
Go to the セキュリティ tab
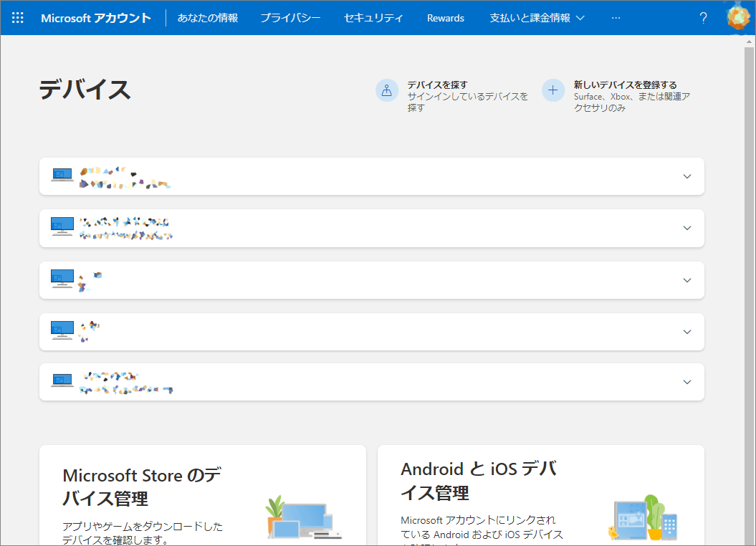coord(373,18)
